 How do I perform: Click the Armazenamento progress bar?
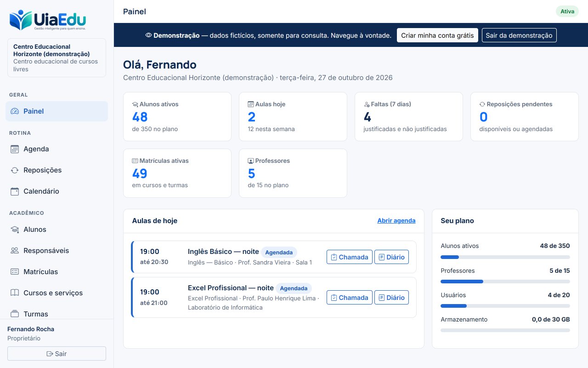[x=505, y=330]
